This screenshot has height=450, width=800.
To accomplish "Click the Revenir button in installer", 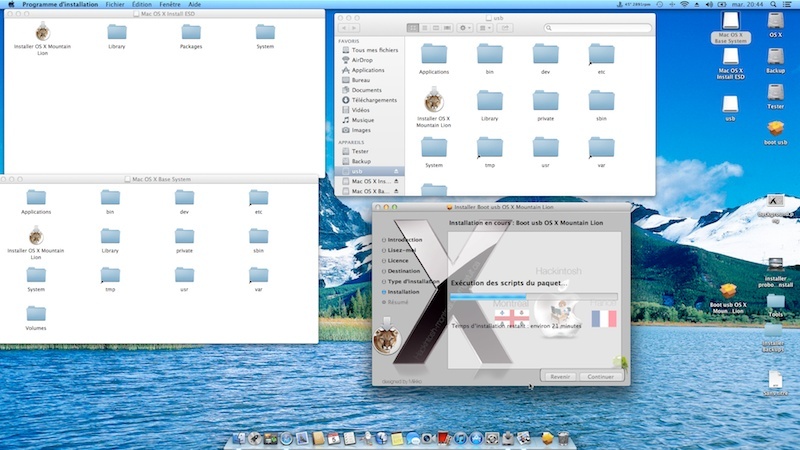I will 560,377.
